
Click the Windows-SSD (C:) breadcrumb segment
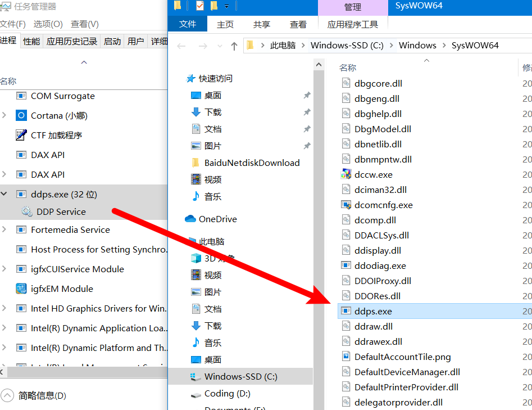[347, 46]
